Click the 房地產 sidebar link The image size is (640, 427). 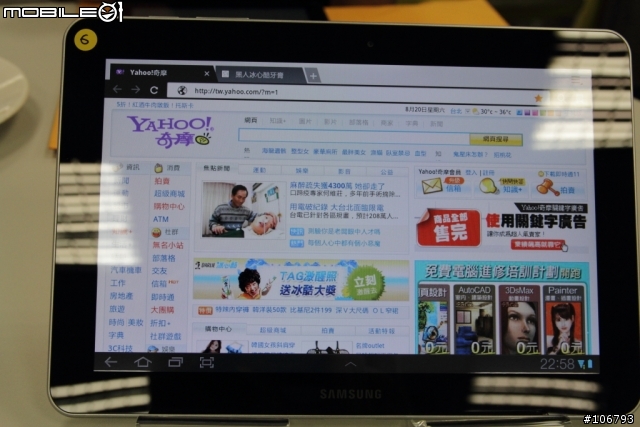(x=122, y=296)
